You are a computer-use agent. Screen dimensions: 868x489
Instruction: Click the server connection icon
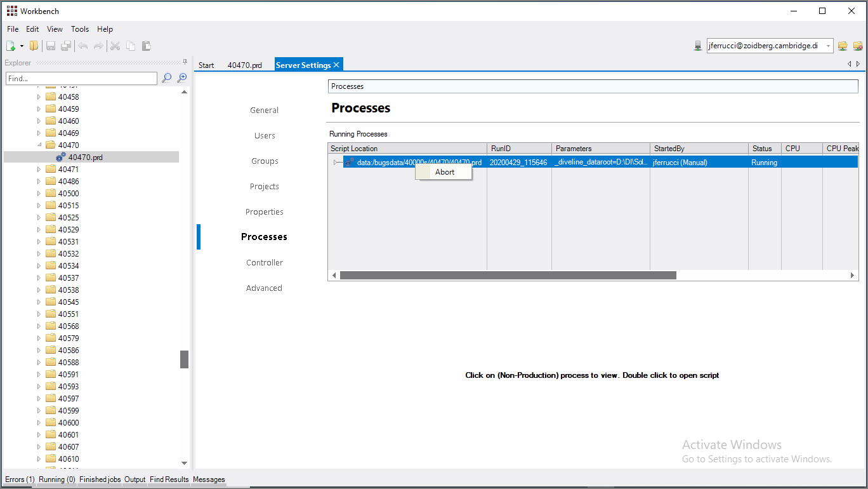(x=698, y=46)
